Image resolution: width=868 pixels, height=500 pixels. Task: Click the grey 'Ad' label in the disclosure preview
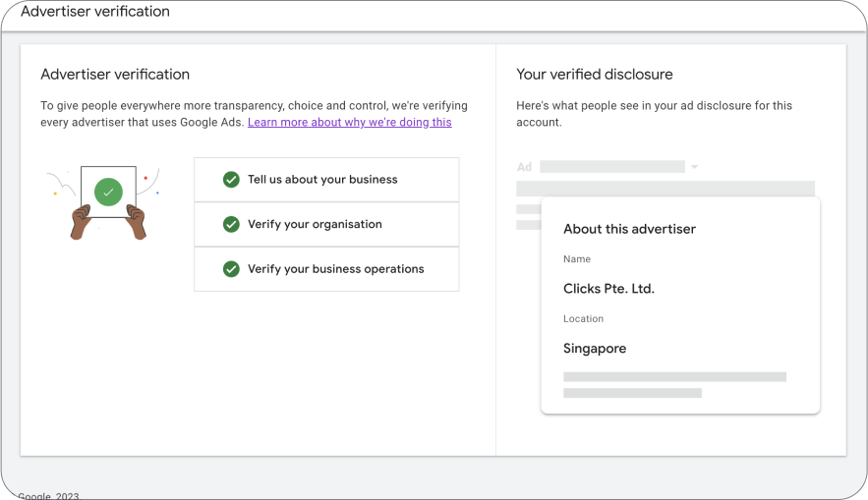coord(524,167)
